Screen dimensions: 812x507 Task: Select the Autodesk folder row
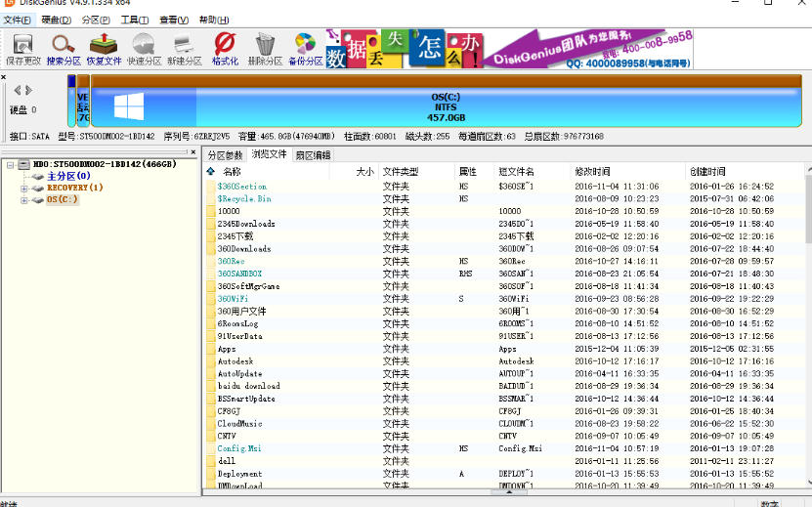click(505, 361)
